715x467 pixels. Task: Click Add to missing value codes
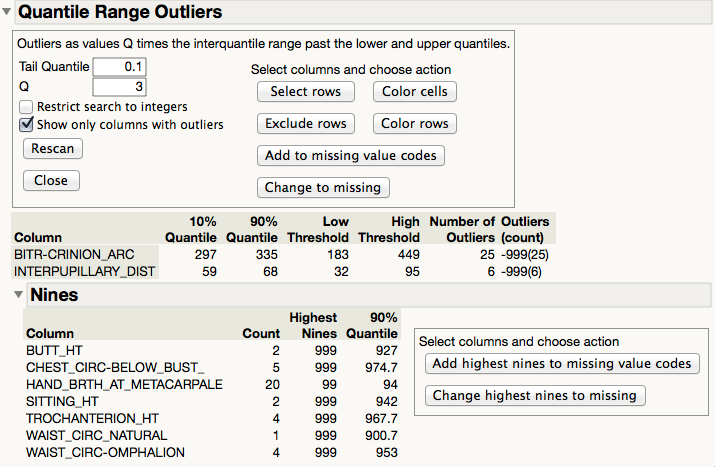point(350,156)
